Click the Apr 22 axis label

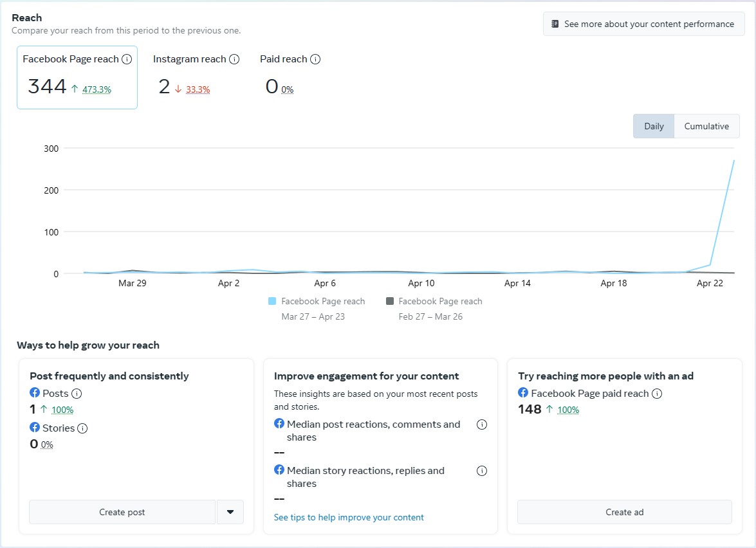(710, 284)
